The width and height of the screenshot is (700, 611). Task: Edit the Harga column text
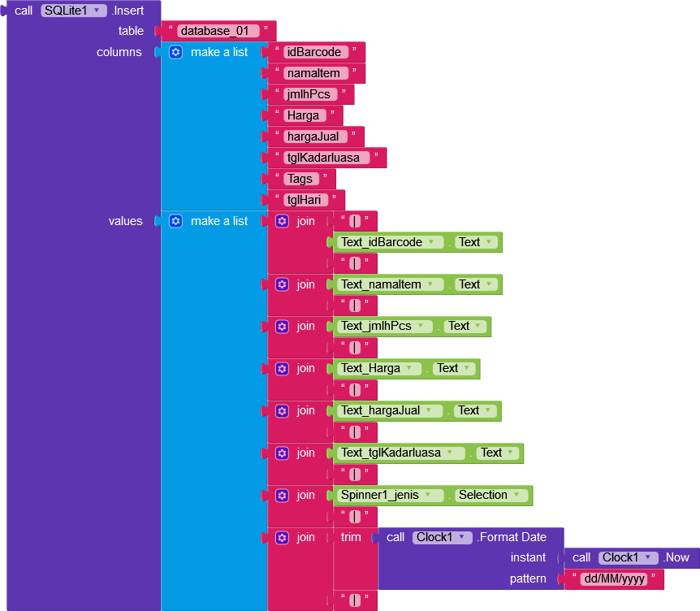pos(305,115)
